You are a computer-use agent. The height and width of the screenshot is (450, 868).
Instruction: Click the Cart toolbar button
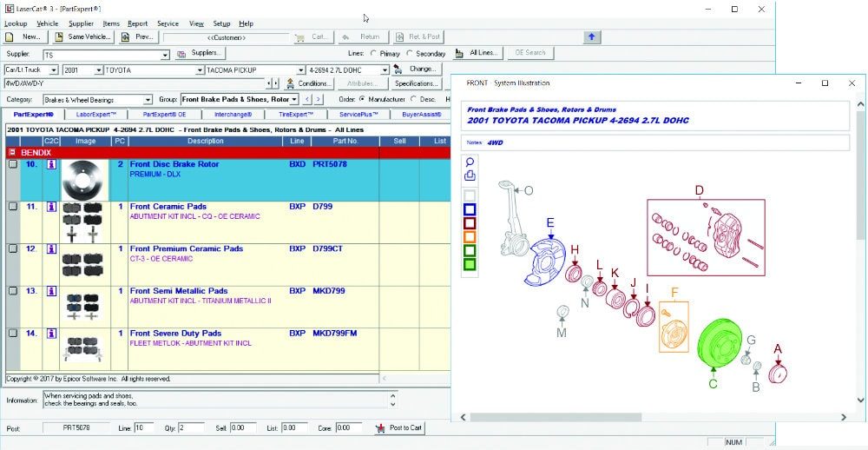click(314, 37)
